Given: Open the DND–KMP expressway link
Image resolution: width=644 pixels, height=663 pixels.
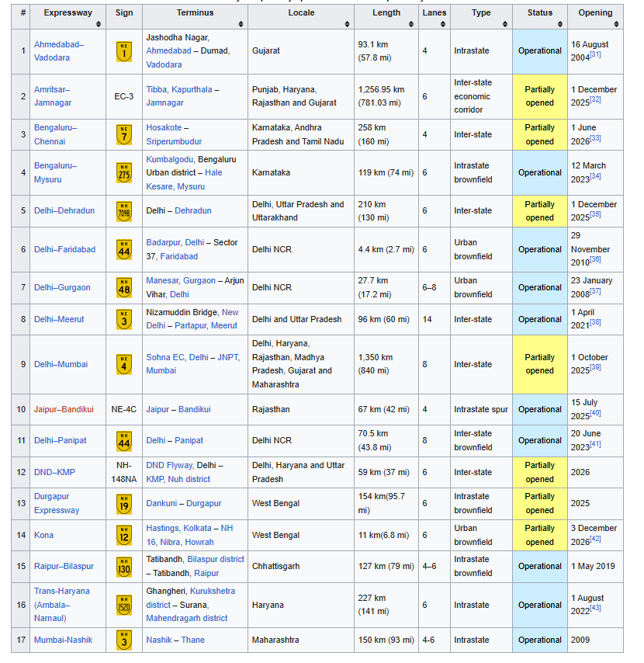Looking at the screenshot, I should pyautogui.click(x=54, y=472).
